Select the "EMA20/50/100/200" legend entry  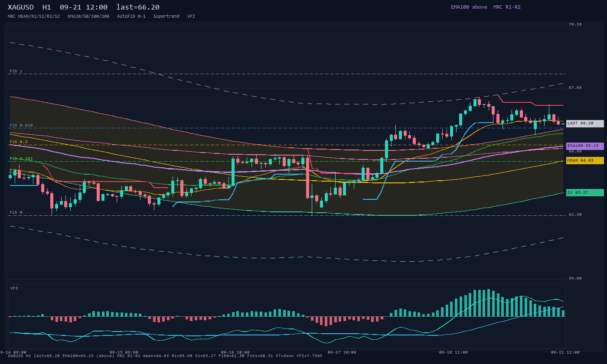coord(88,16)
